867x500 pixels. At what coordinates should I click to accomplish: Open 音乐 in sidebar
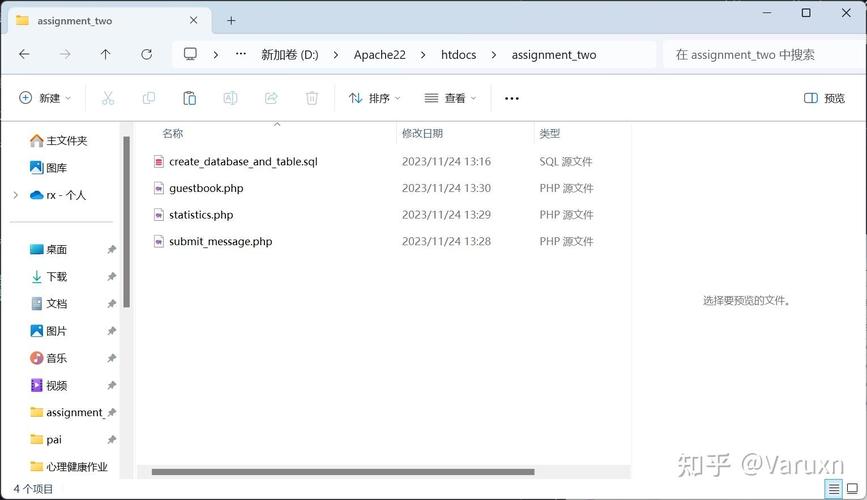click(48, 358)
